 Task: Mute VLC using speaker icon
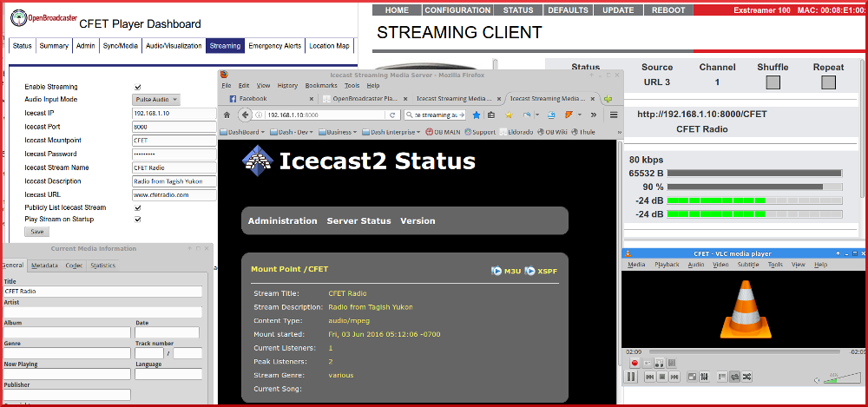click(x=817, y=380)
